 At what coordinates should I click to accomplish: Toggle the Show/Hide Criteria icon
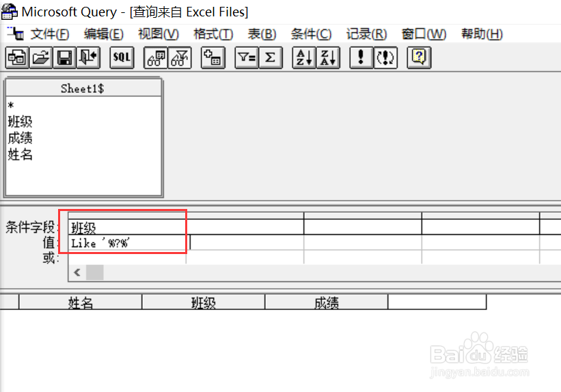[180, 57]
